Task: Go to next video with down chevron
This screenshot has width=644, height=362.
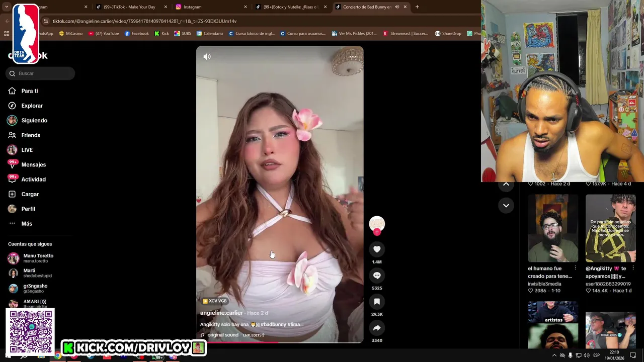Action: point(506,205)
